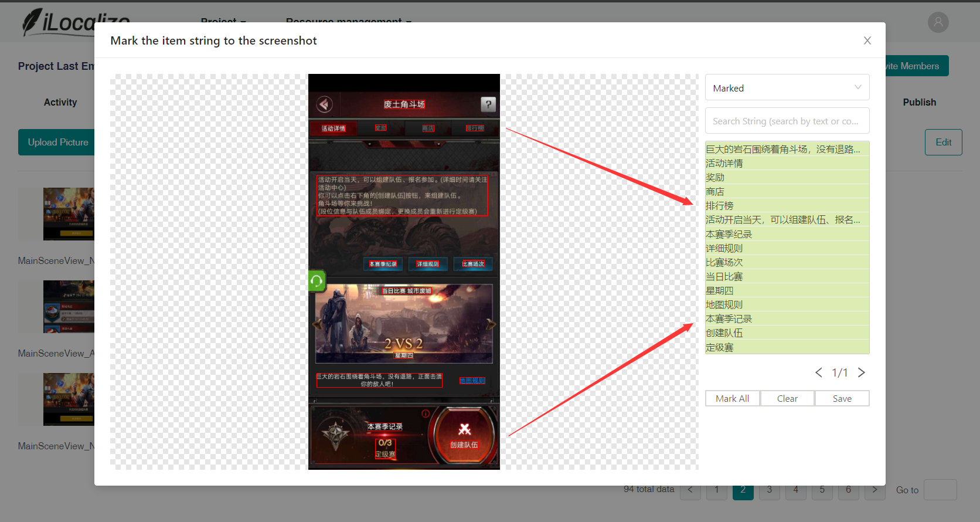Click the question mark help icon in screenshot

pos(488,104)
